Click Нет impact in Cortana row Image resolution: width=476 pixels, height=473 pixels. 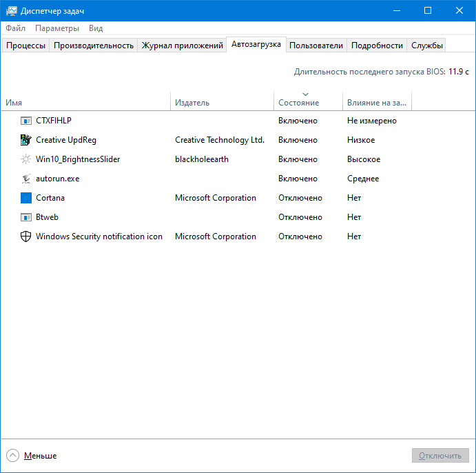click(354, 198)
